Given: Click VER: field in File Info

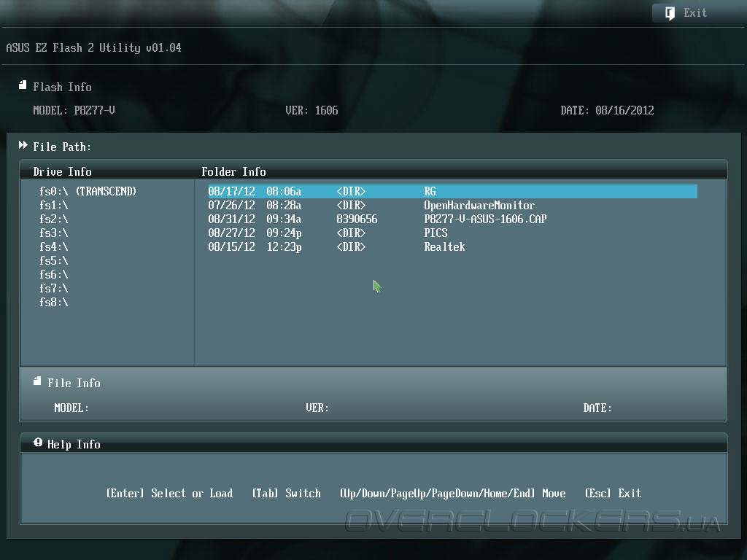Looking at the screenshot, I should [x=317, y=408].
